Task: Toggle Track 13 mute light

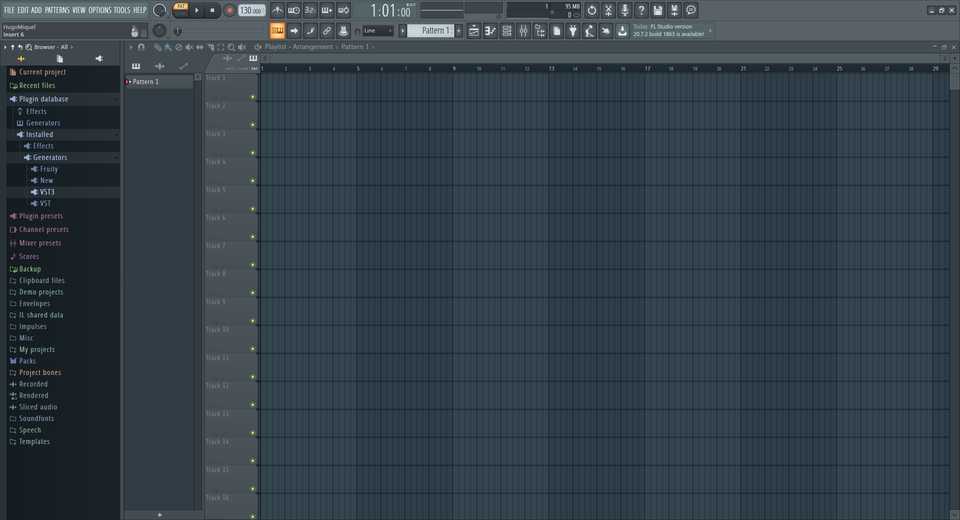Action: pyautogui.click(x=252, y=433)
